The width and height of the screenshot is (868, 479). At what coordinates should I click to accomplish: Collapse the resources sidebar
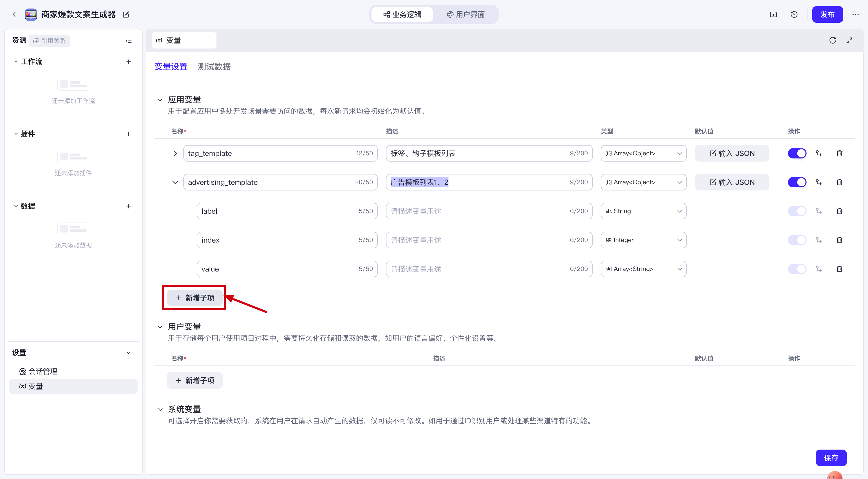tap(128, 41)
